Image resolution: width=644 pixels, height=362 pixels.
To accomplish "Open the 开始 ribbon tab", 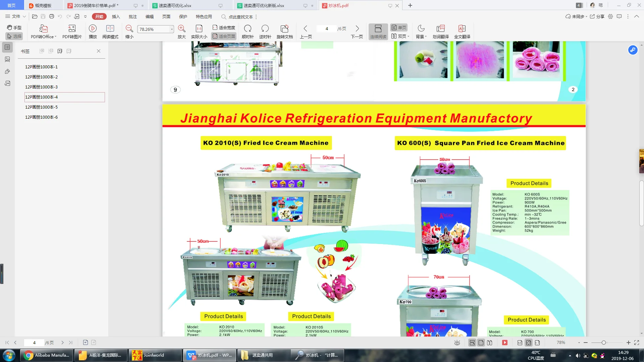I will pyautogui.click(x=99, y=16).
